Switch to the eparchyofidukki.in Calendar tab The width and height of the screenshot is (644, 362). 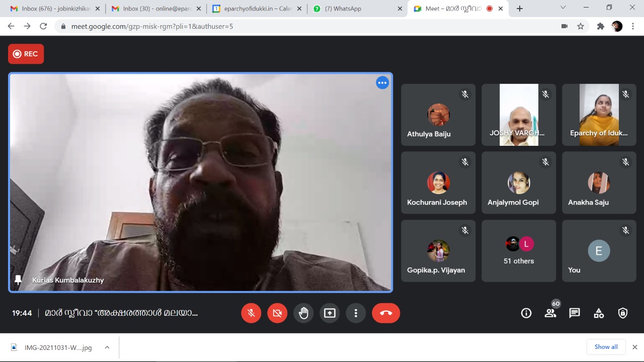click(x=258, y=9)
